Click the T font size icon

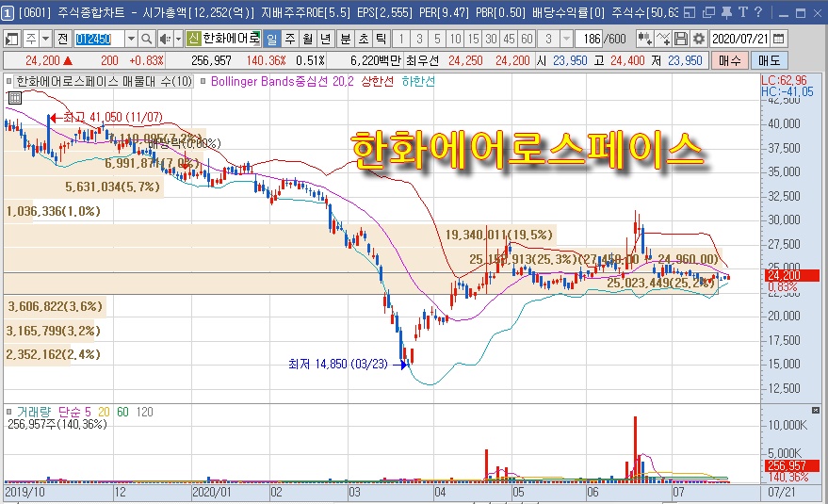point(743,12)
